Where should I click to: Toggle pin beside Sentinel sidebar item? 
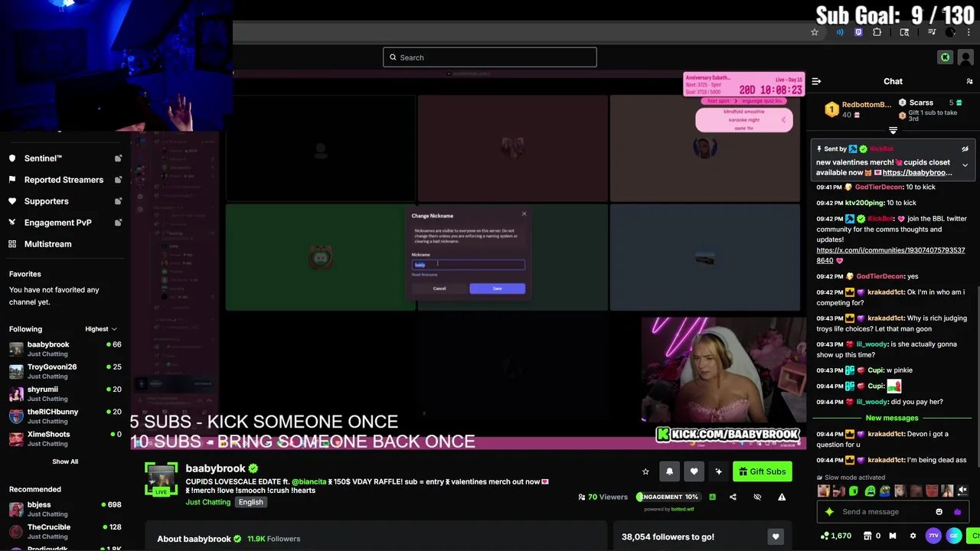(x=118, y=158)
